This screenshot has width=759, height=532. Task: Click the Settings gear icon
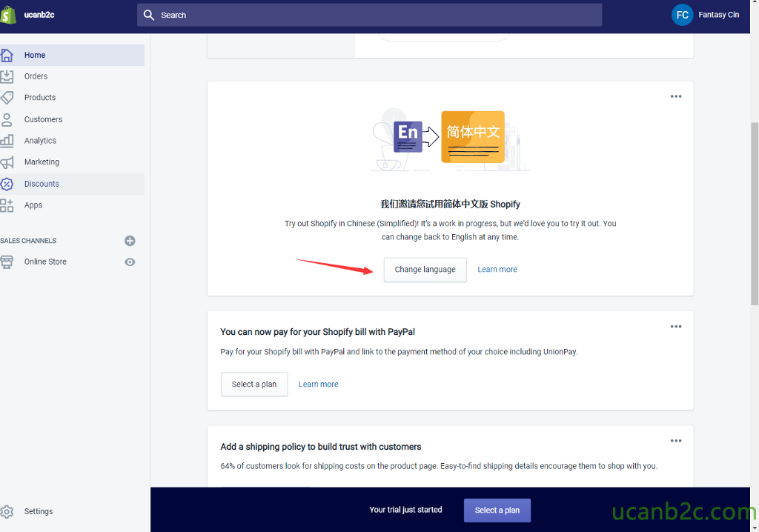[x=7, y=512]
